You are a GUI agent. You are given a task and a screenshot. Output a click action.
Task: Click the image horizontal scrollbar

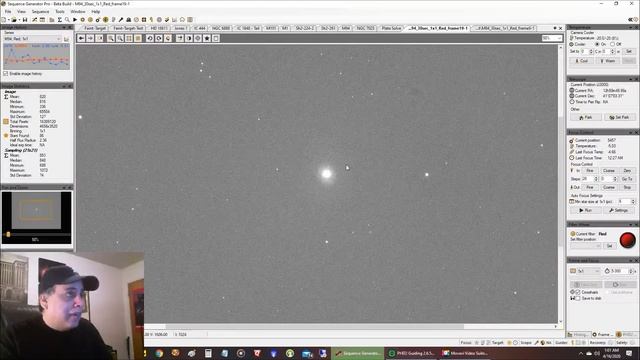pyautogui.click(x=314, y=327)
